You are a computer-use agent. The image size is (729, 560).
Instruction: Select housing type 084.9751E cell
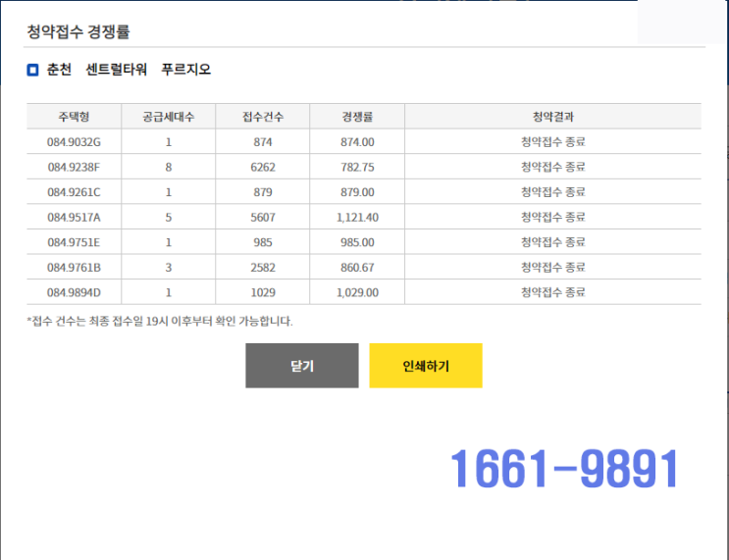74,242
